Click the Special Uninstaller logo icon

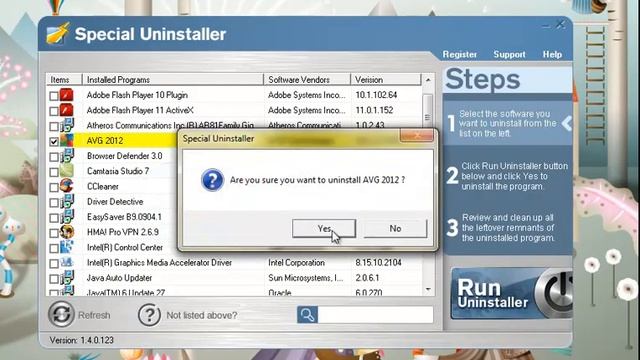coord(57,33)
